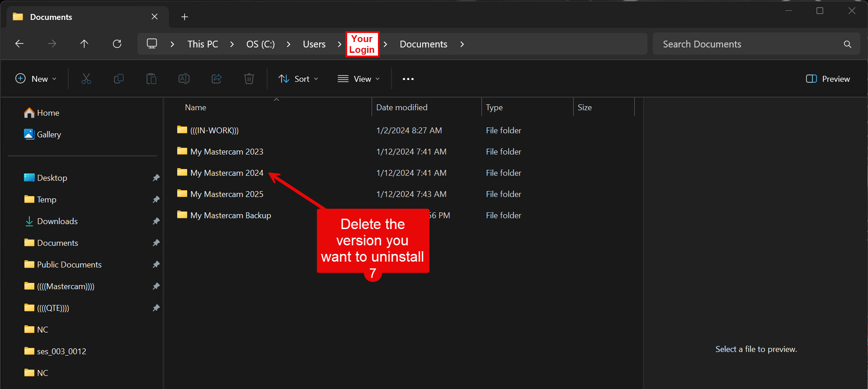Open the View layout dropdown

click(x=359, y=79)
